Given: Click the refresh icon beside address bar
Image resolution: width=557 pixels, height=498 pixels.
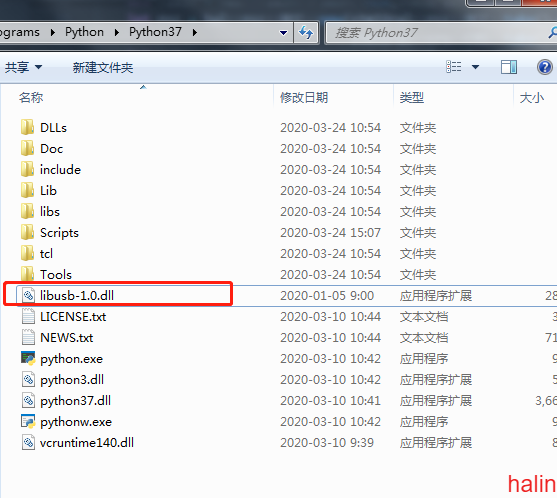Looking at the screenshot, I should [x=306, y=33].
